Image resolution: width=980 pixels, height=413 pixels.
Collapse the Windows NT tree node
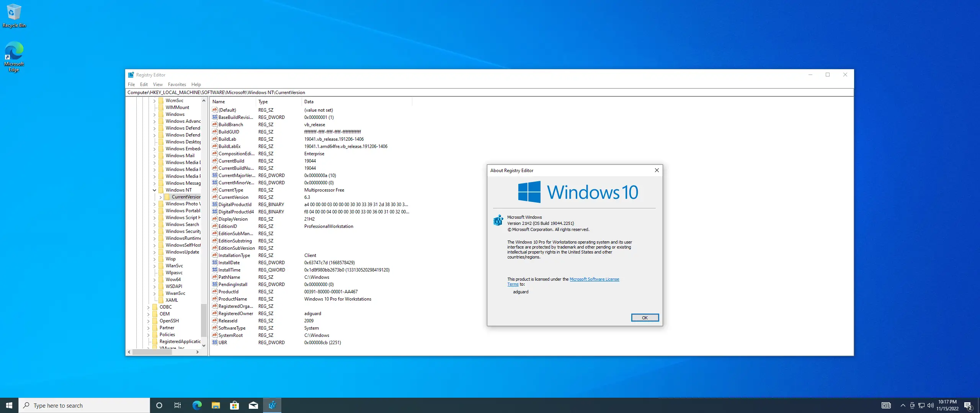point(155,190)
